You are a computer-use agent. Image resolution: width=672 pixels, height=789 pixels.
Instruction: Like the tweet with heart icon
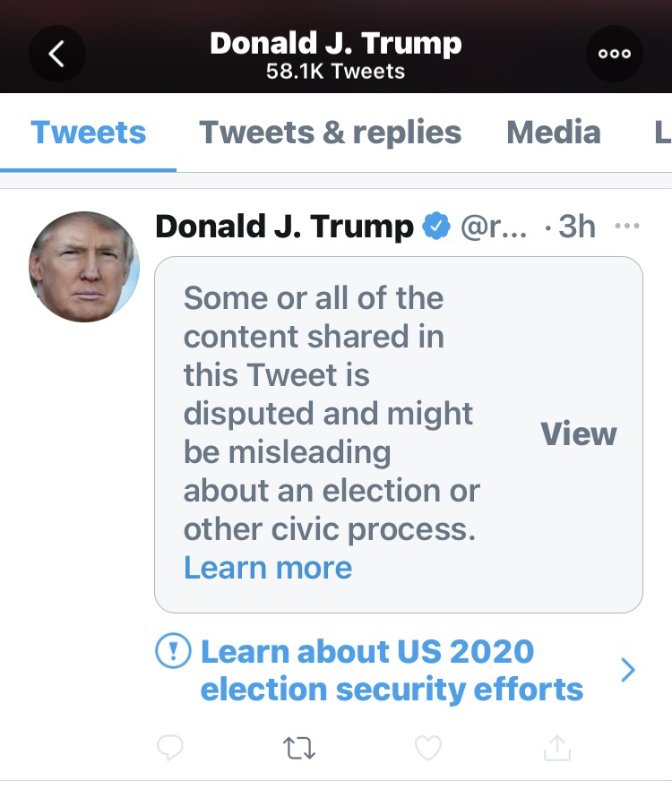pos(428,747)
